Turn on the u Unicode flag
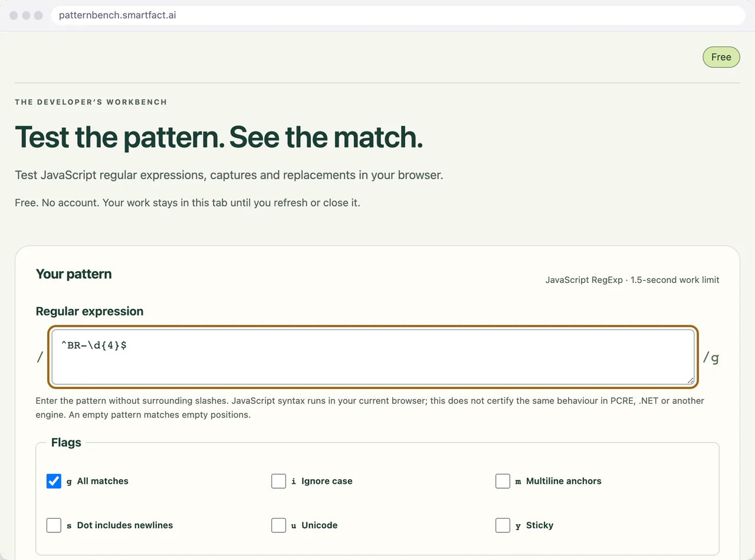The image size is (755, 560). click(x=278, y=525)
